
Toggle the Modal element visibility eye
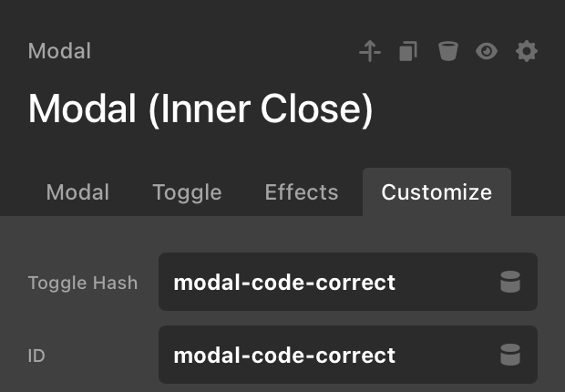coord(487,51)
